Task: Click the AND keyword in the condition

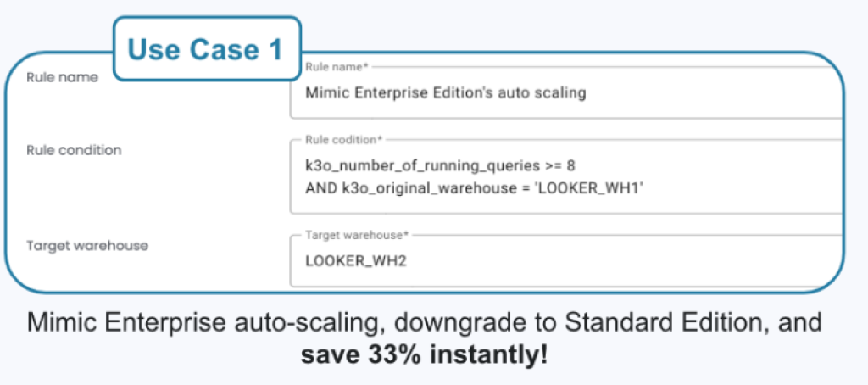Action: coord(320,187)
